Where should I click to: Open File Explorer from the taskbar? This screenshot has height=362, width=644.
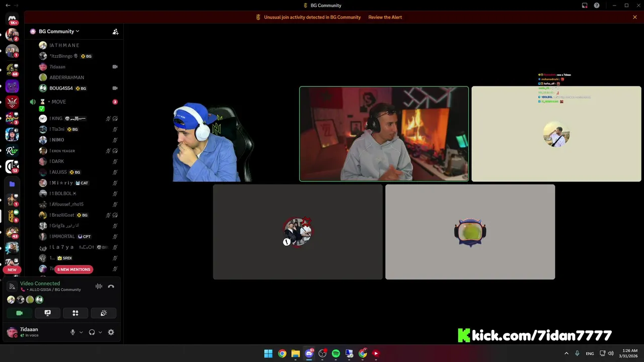pyautogui.click(x=295, y=353)
